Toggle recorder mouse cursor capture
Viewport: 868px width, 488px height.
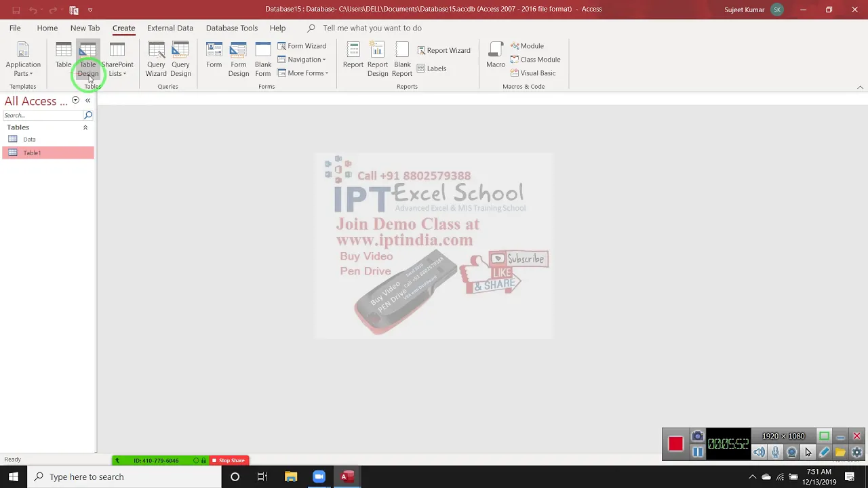click(808, 452)
